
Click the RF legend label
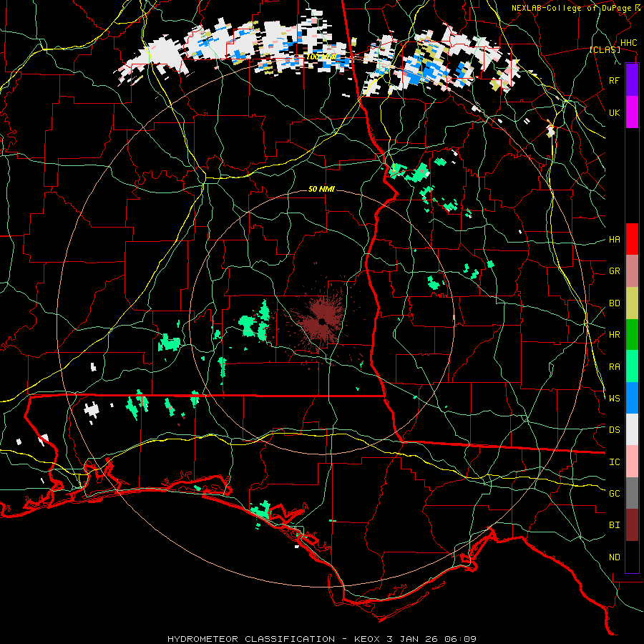(x=614, y=80)
